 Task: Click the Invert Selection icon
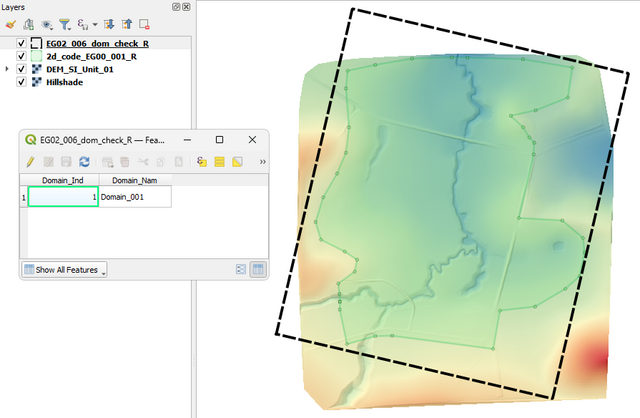tap(237, 161)
